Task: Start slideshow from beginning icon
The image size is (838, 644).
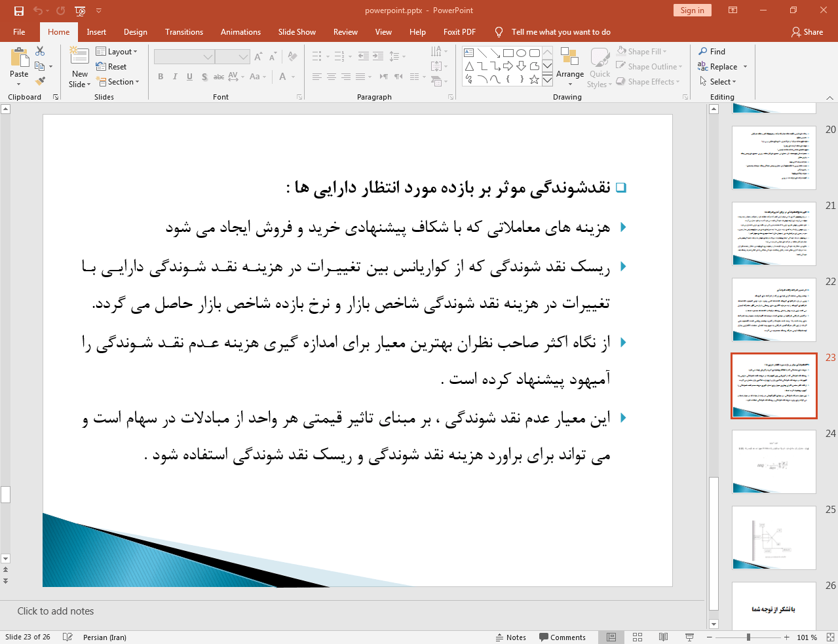Action: point(80,10)
